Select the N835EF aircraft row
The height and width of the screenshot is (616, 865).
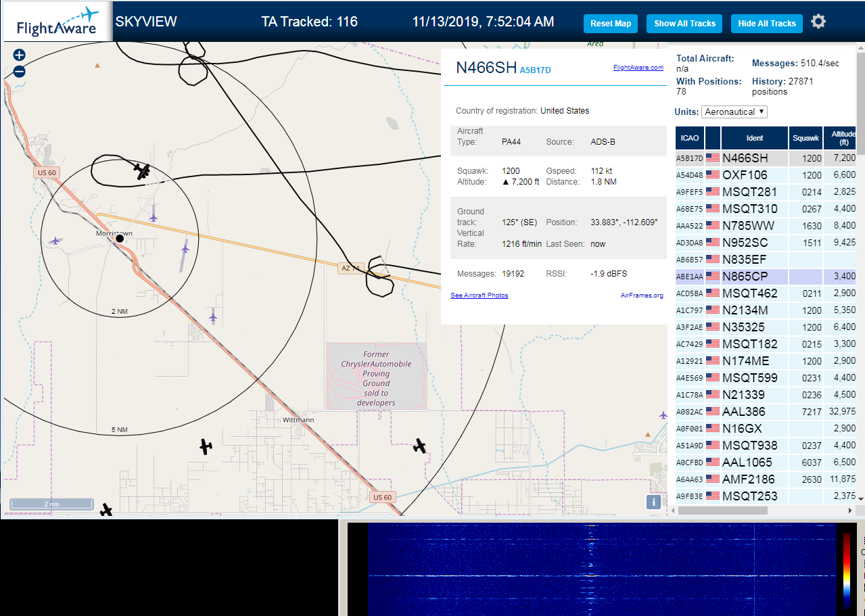(766, 260)
